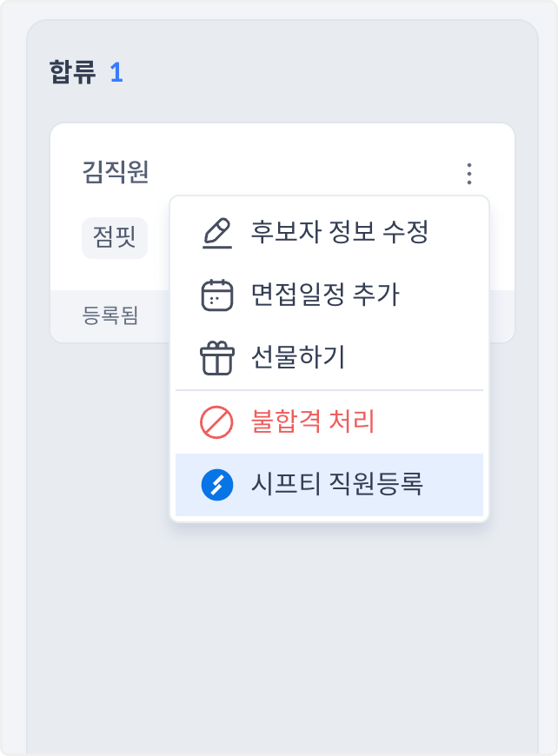558x756 pixels.
Task: Click highlighted row space right of 시프티 직원등록
Action: click(x=456, y=485)
